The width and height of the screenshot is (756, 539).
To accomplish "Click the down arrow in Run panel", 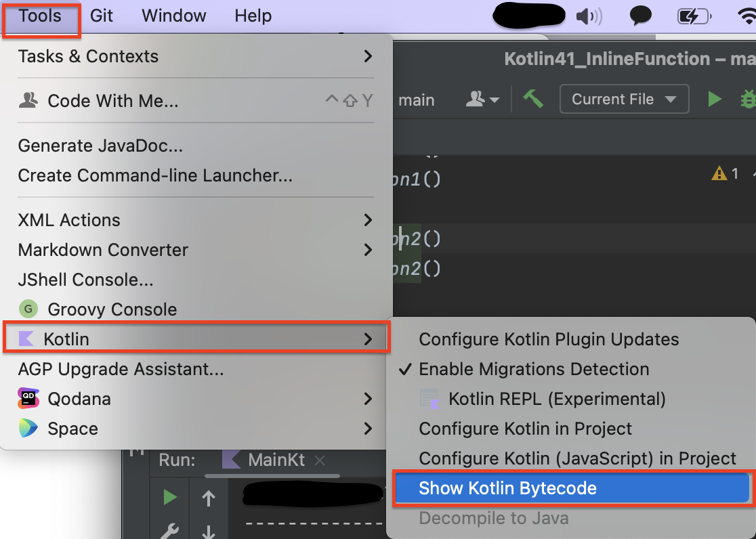I will click(x=208, y=532).
